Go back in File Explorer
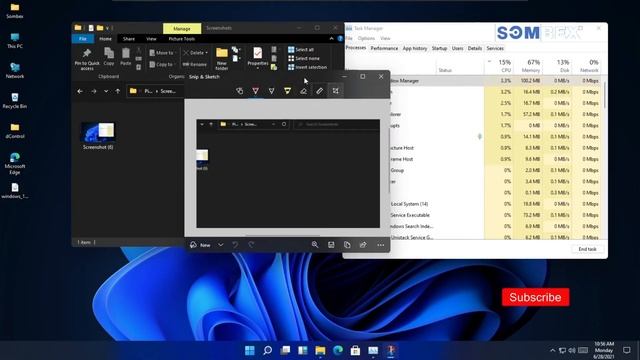 click(x=80, y=91)
